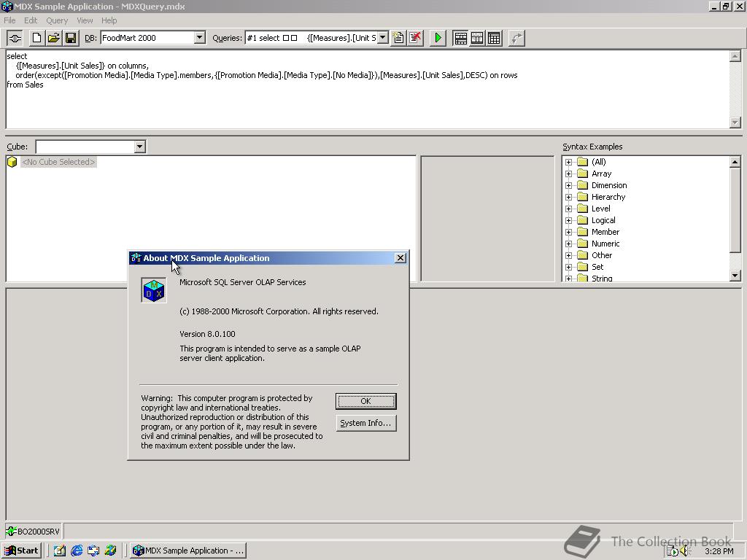The image size is (747, 560).
Task: Click the BO2000SRV server status icon
Action: 11,532
